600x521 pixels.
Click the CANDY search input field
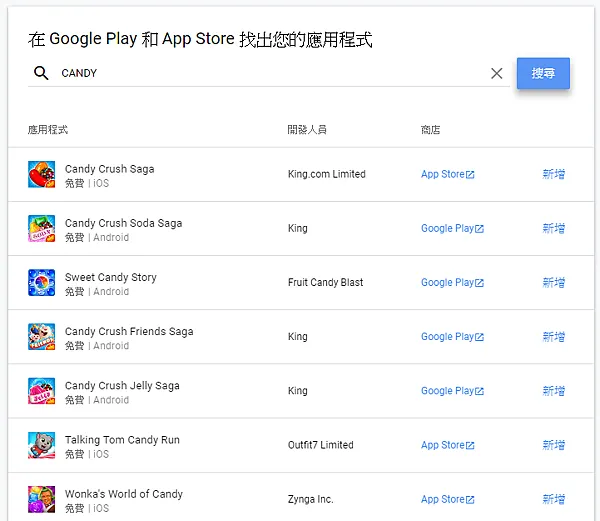(270, 73)
